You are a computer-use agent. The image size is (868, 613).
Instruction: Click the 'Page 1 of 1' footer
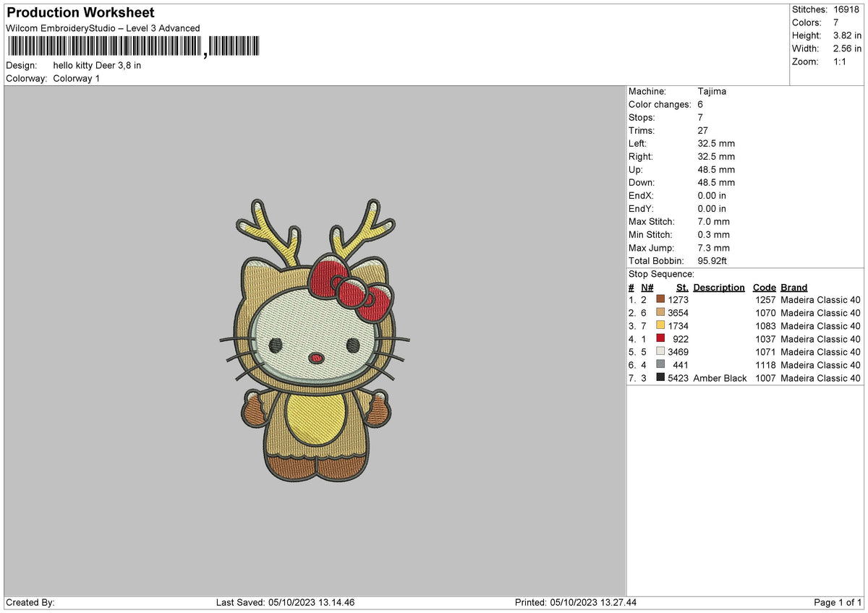click(x=838, y=603)
